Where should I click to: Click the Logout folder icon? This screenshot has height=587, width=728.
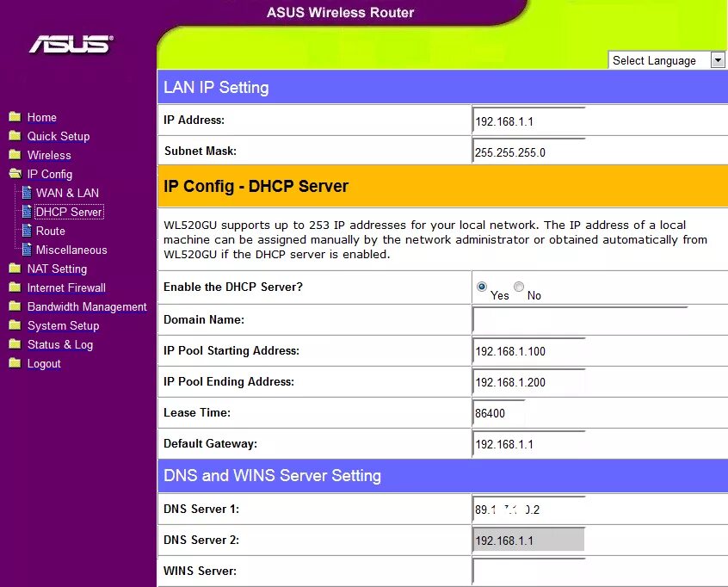coord(15,363)
